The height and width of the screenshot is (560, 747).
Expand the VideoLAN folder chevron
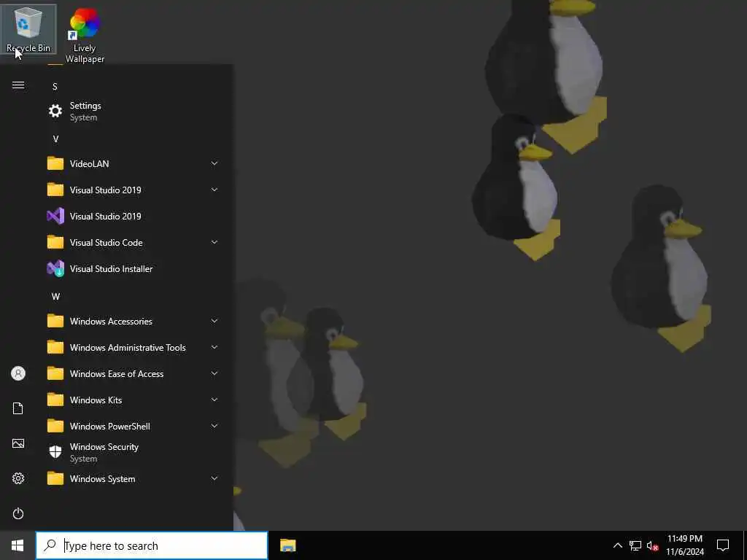point(214,163)
